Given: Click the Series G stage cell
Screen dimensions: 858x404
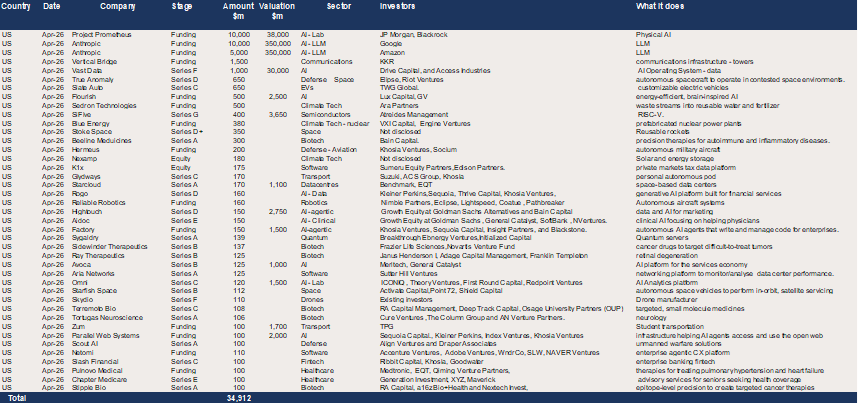Looking at the screenshot, I should [184, 114].
